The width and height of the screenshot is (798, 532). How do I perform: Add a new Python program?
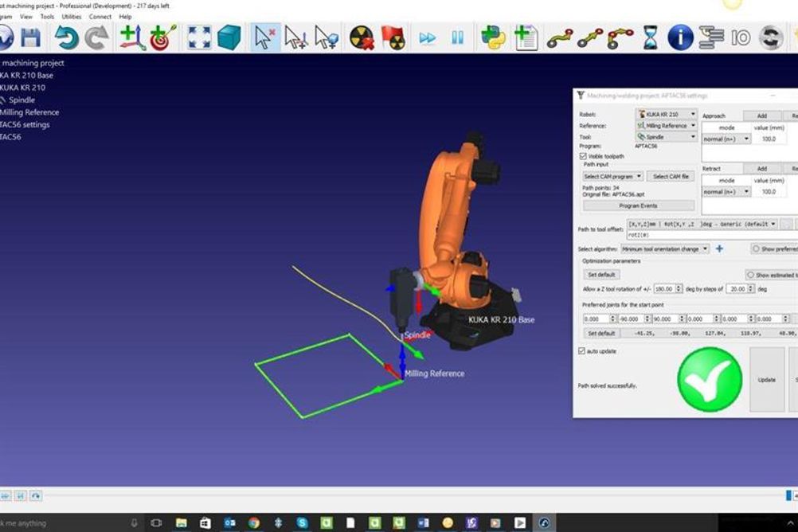tap(493, 37)
